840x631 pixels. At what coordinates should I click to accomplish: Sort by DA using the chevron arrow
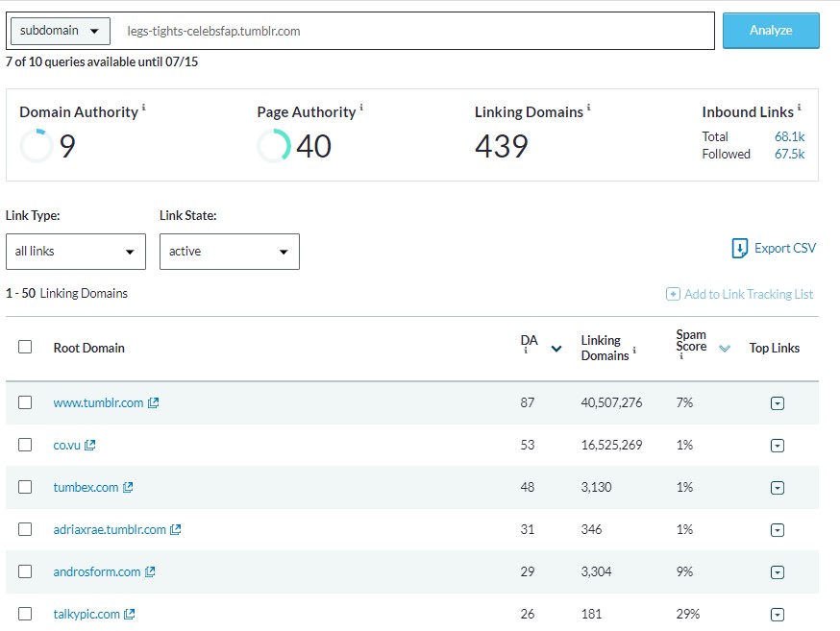pos(556,349)
